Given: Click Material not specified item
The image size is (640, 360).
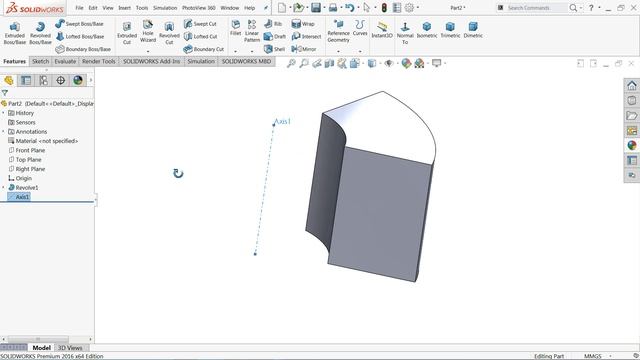Looking at the screenshot, I should pos(43,141).
